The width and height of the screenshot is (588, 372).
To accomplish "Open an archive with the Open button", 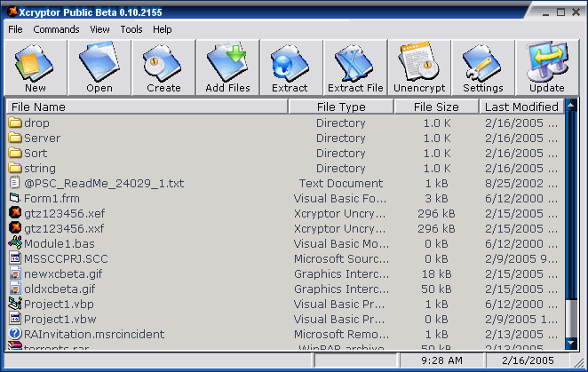I will pos(99,67).
